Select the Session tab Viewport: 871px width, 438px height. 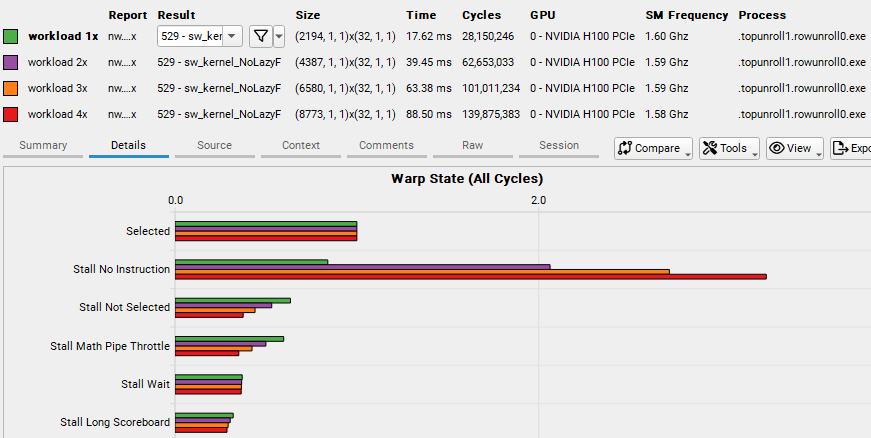[x=559, y=146]
